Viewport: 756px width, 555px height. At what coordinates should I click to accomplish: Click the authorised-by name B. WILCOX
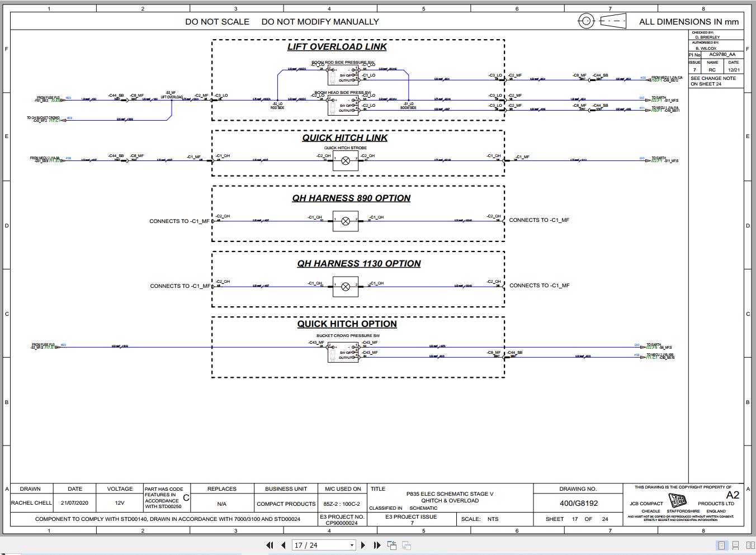click(706, 48)
